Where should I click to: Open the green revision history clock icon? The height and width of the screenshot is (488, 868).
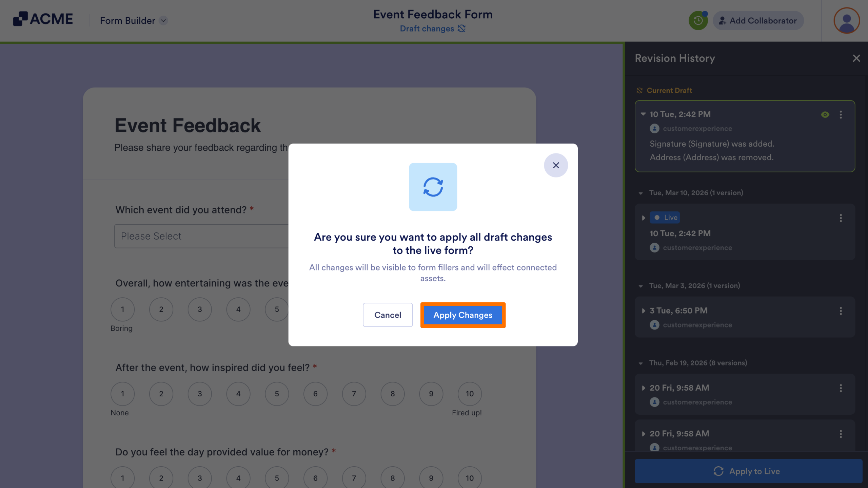[x=698, y=20]
